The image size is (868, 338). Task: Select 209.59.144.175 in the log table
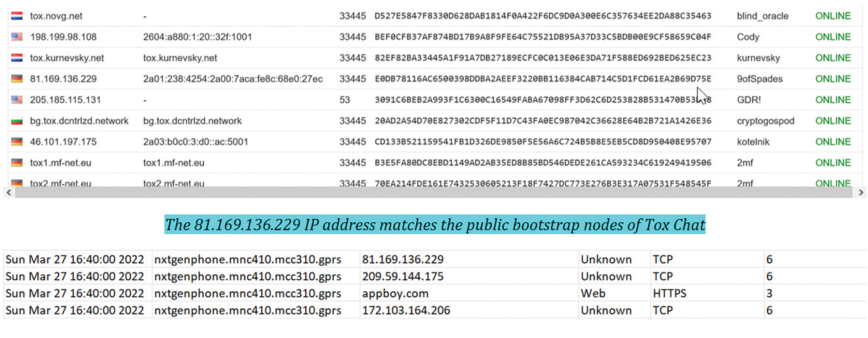[x=403, y=276]
